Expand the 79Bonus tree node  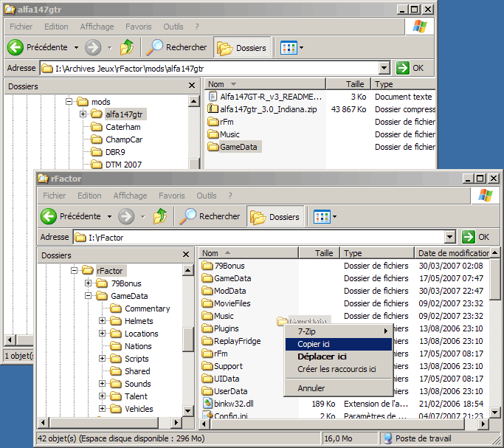[88, 283]
